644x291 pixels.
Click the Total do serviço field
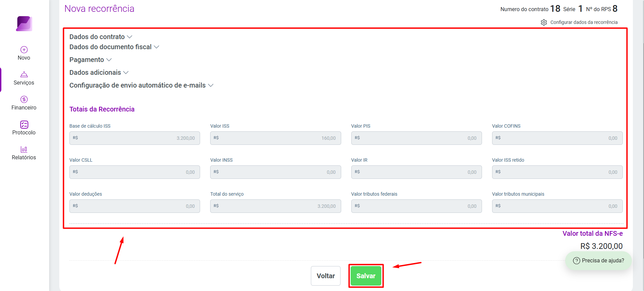point(276,206)
